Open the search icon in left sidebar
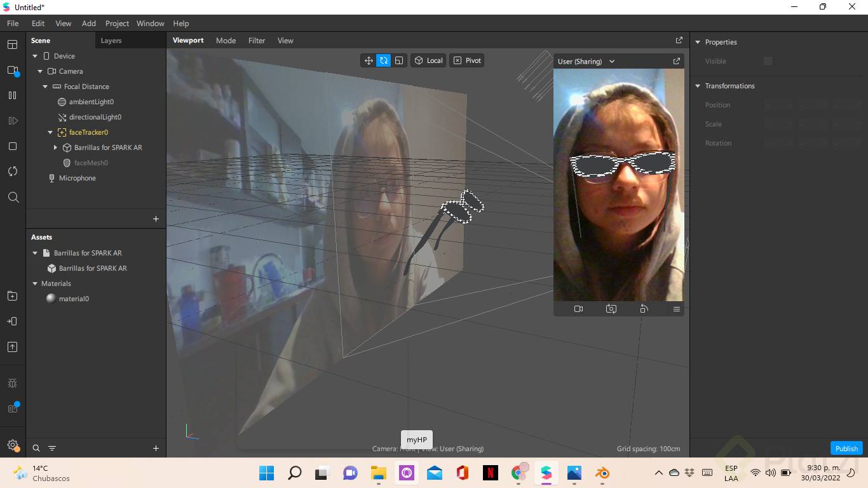Screen dimensions: 868x488 tap(13, 198)
